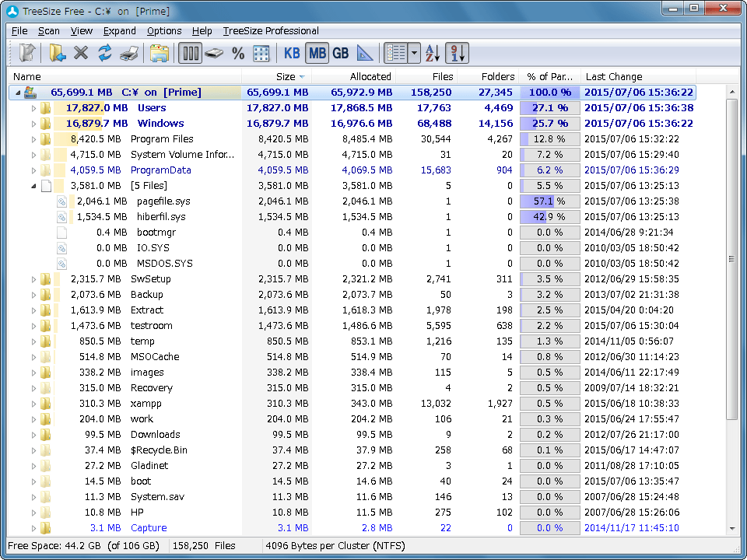Click the Program Files folder icon
The height and width of the screenshot is (560, 747).
45,139
